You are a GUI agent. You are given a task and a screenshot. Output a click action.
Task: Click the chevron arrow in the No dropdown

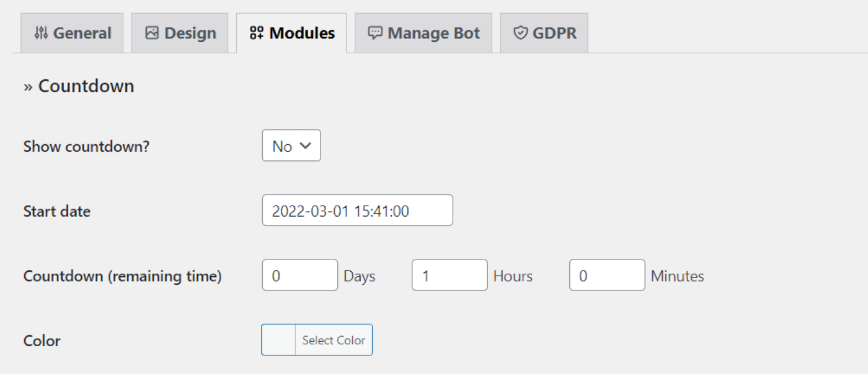305,146
